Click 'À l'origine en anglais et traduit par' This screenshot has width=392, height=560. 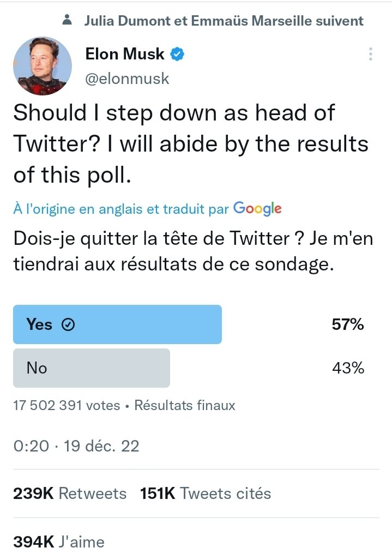pos(121,209)
